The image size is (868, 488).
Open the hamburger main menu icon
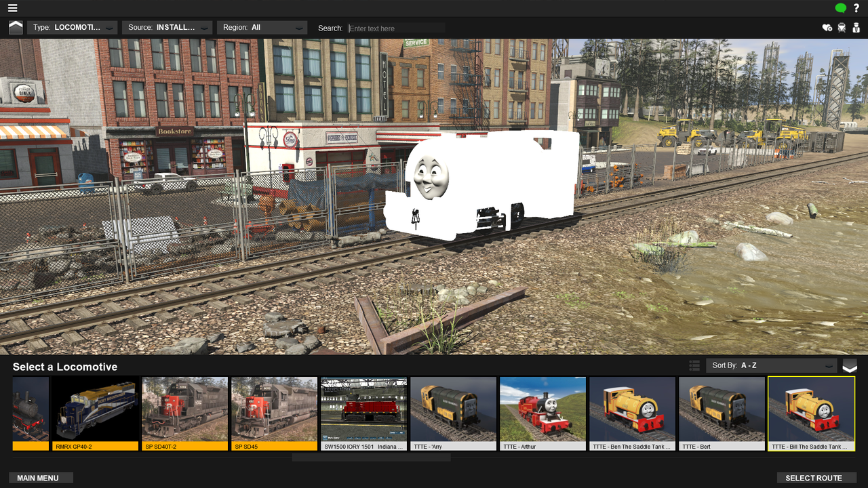pos(13,8)
